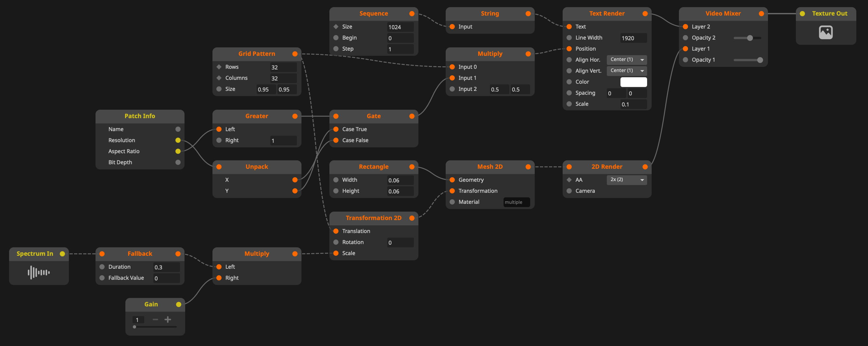Click the plus icon in Gain node

tap(168, 319)
